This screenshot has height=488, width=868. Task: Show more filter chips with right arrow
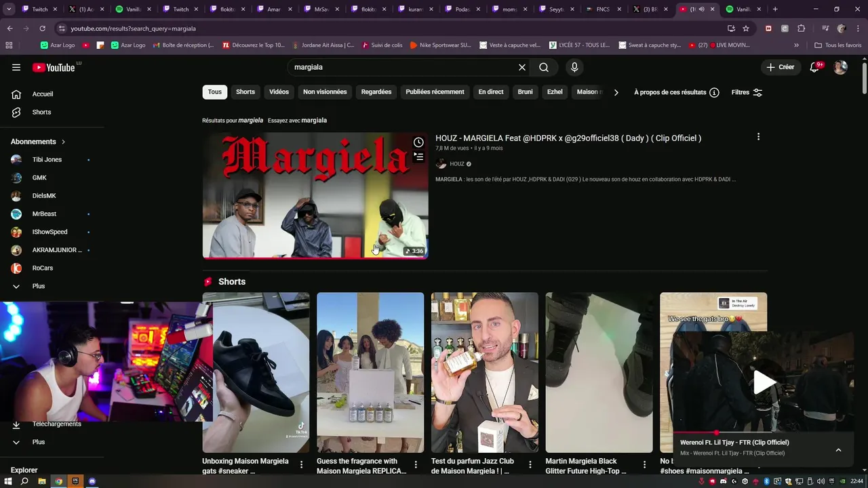coord(616,92)
